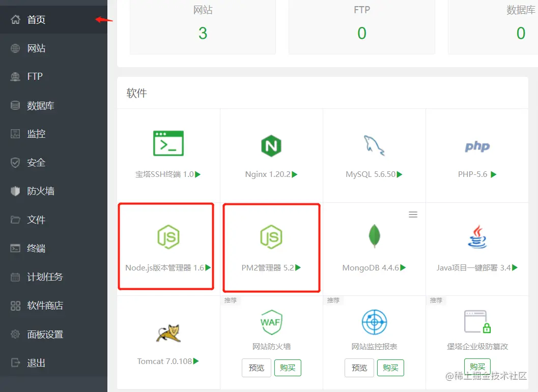Click the globe icon beside 网站
Screen dimensions: 538x392
(15, 48)
